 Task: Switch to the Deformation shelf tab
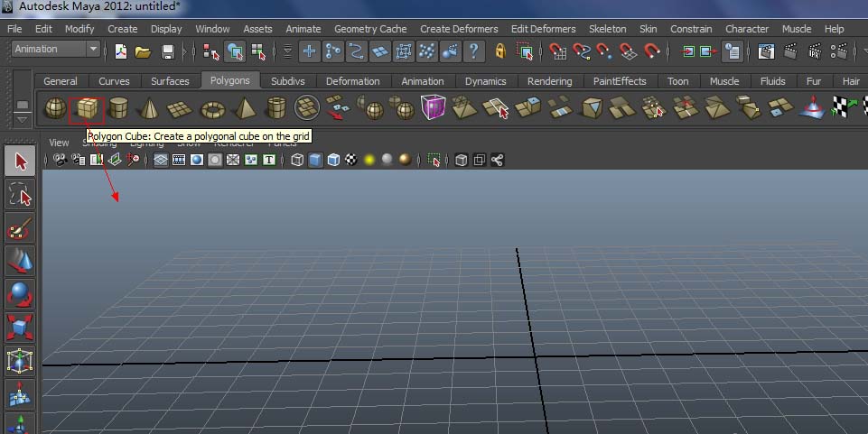click(x=352, y=80)
